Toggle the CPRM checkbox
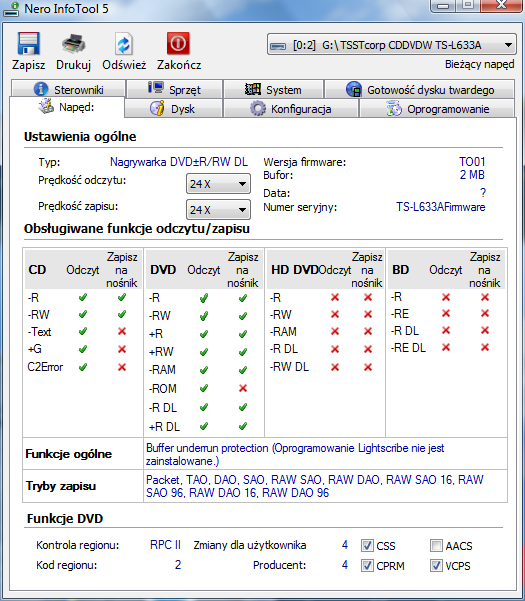Viewport: 525px width, 601px height. [367, 565]
